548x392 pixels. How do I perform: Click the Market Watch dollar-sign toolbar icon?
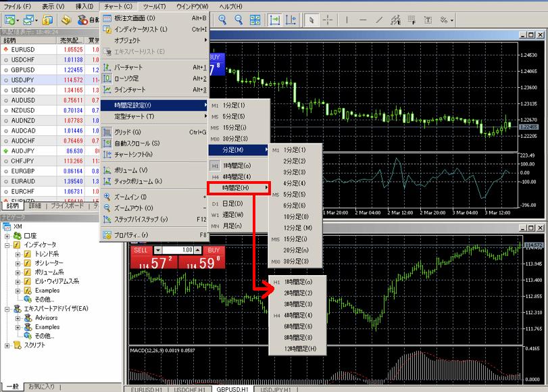pos(47,20)
